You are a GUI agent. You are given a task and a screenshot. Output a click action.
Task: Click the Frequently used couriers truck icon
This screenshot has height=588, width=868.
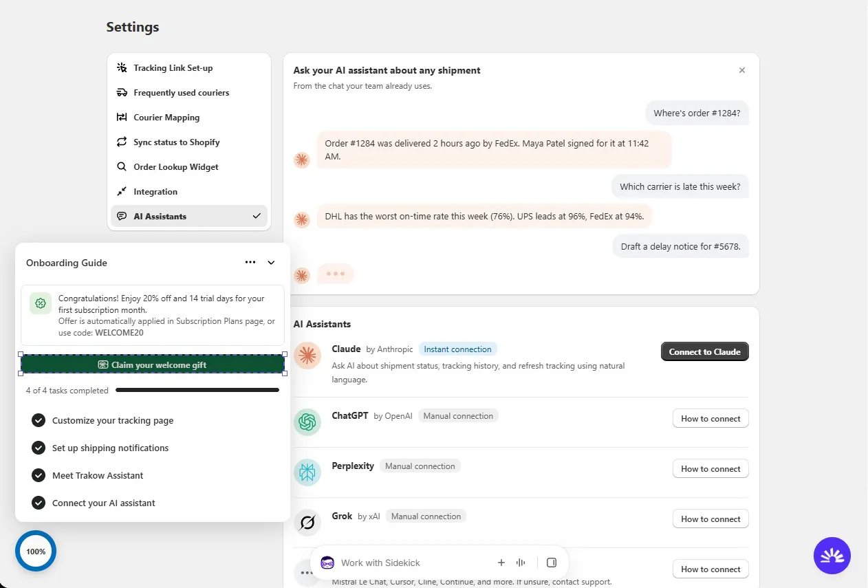122,92
